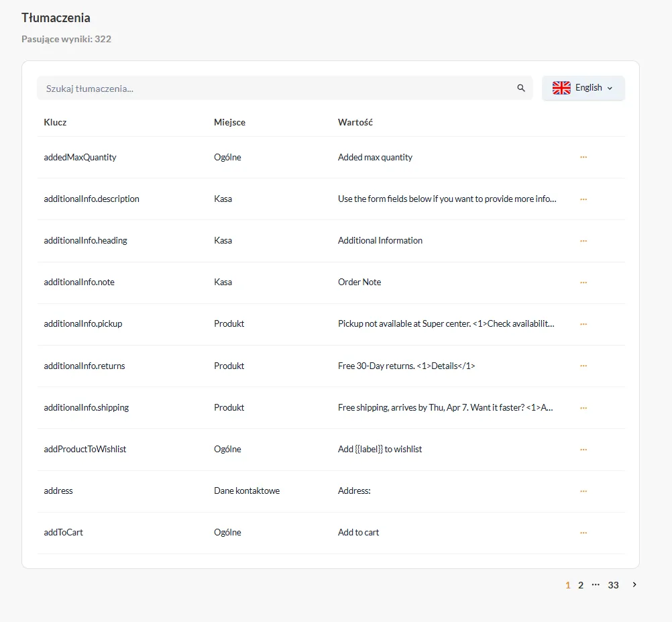Click the search magnifier icon
The image size is (672, 622).
521,88
